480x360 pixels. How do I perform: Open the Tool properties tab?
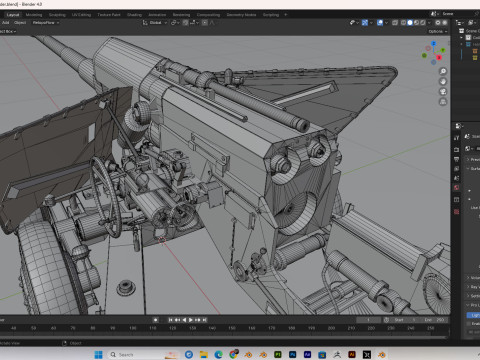click(457, 138)
